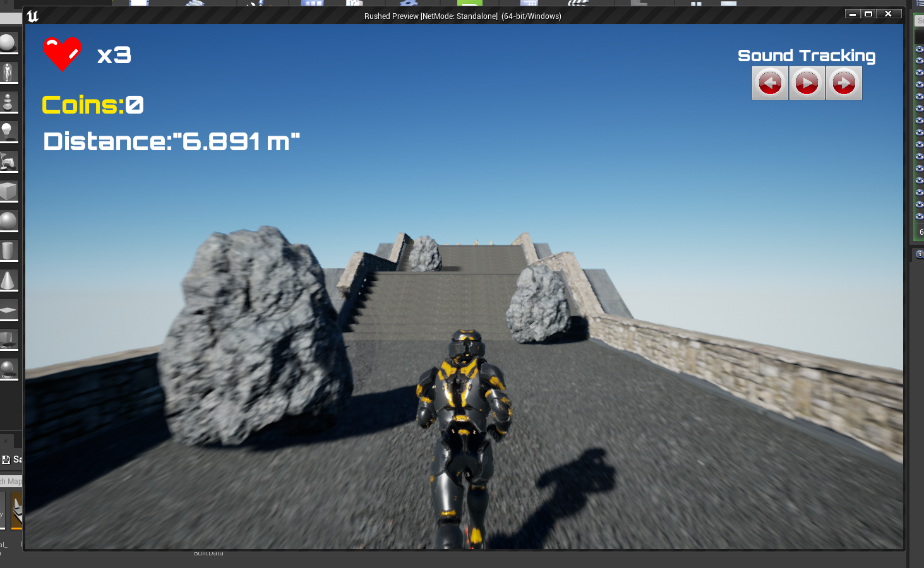
Task: Click the Sound Tracking label
Action: (807, 56)
